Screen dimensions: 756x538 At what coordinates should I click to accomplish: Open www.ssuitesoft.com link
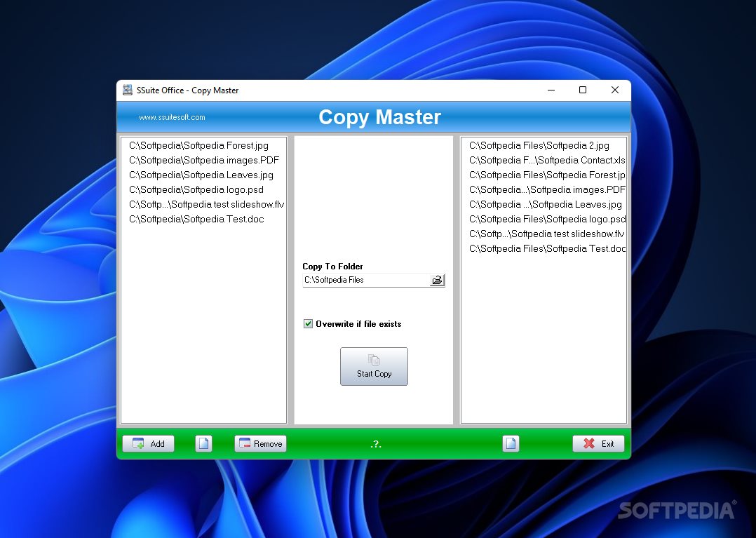(172, 117)
